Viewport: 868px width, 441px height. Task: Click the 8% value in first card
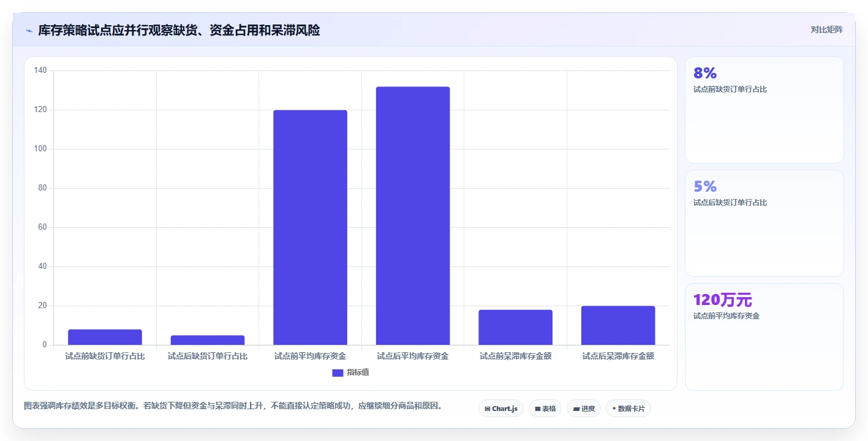coord(704,73)
